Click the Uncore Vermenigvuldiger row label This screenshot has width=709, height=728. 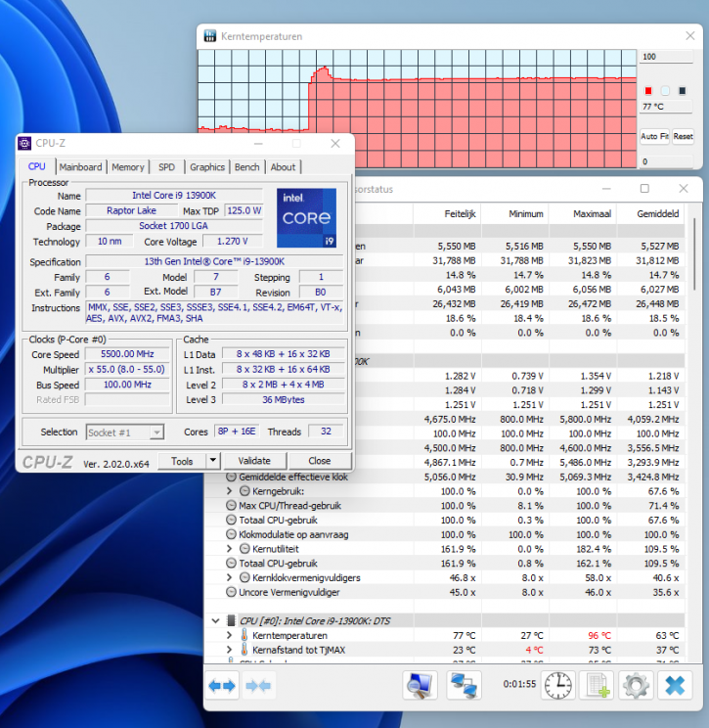pyautogui.click(x=289, y=592)
